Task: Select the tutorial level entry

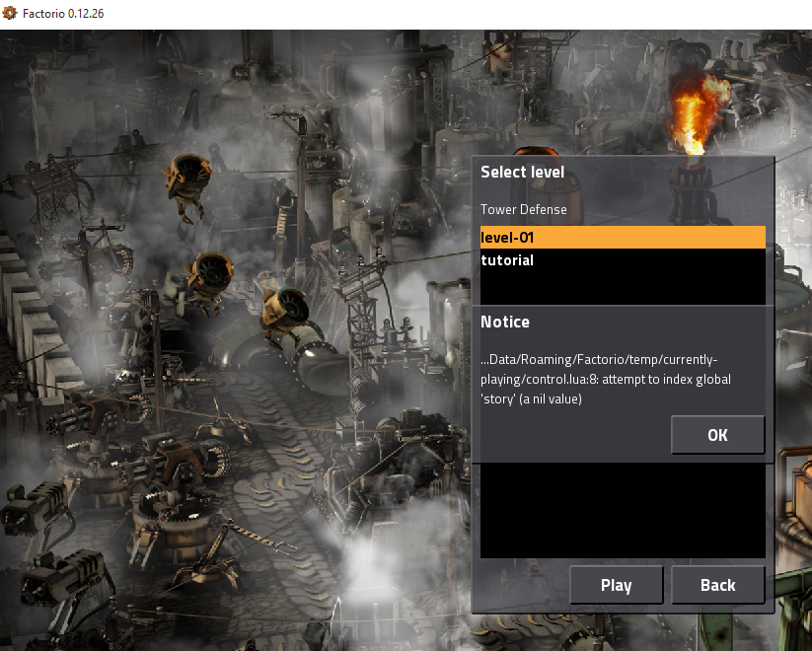Action: (x=623, y=260)
